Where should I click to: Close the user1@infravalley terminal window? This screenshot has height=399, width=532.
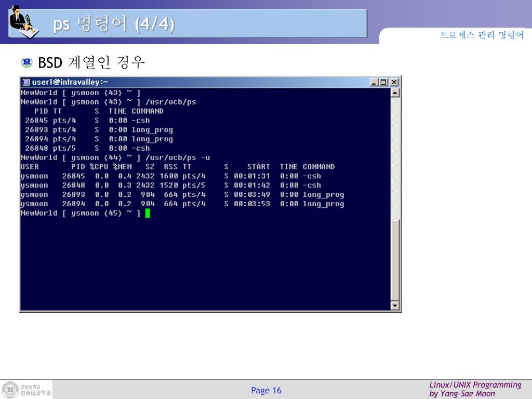click(x=394, y=82)
